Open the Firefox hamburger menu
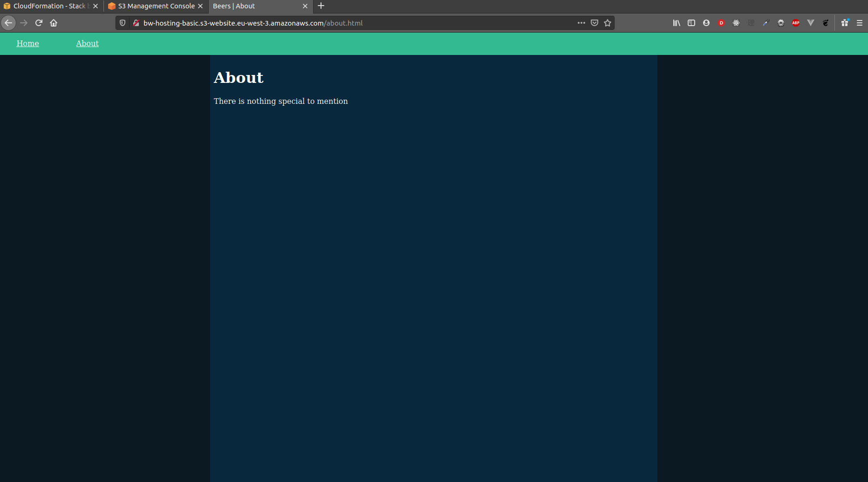This screenshot has width=868, height=482. tap(860, 23)
